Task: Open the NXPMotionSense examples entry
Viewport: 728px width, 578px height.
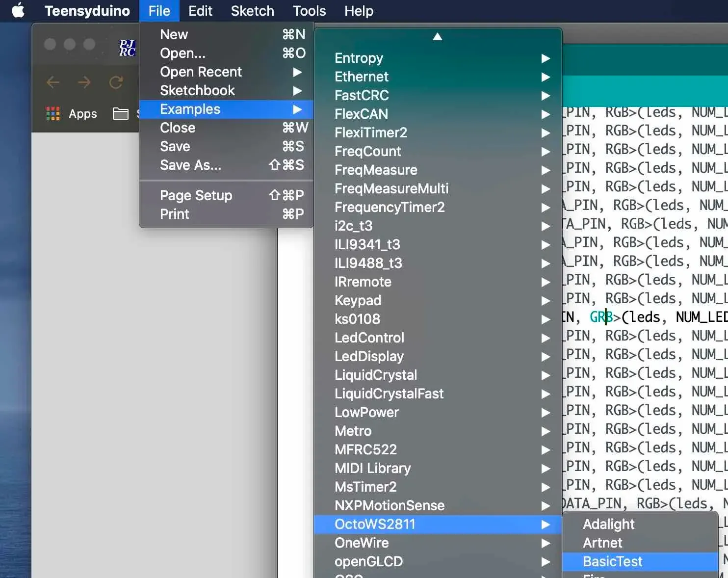Action: (x=438, y=505)
